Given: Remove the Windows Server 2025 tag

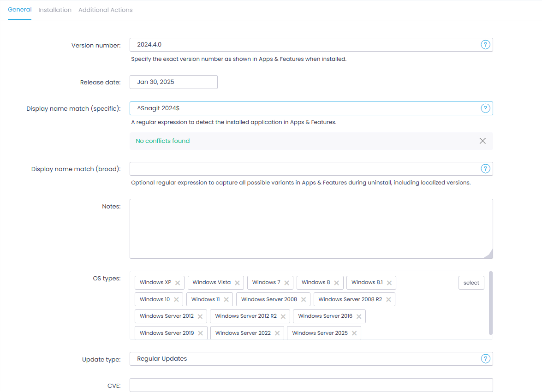Looking at the screenshot, I should pos(354,333).
